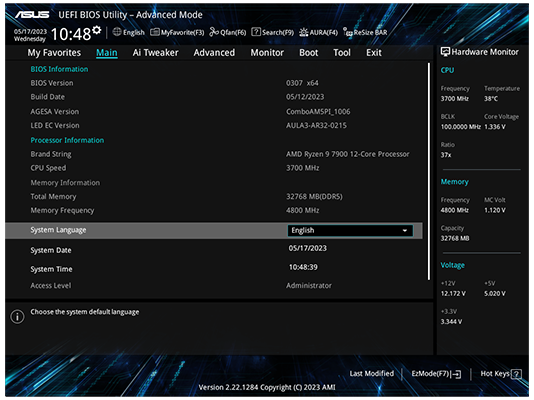Click the LED EC Version value AULA3-AR32-0215
This screenshot has width=534, height=400.
tap(316, 126)
